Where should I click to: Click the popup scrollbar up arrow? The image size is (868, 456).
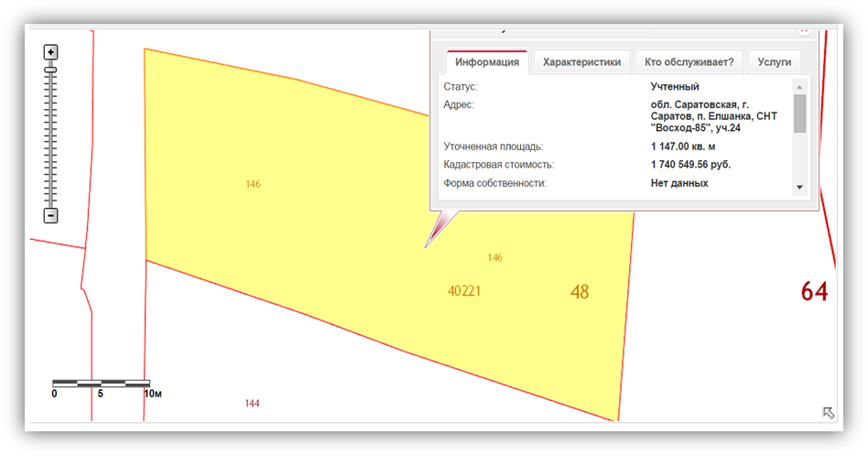click(x=799, y=87)
